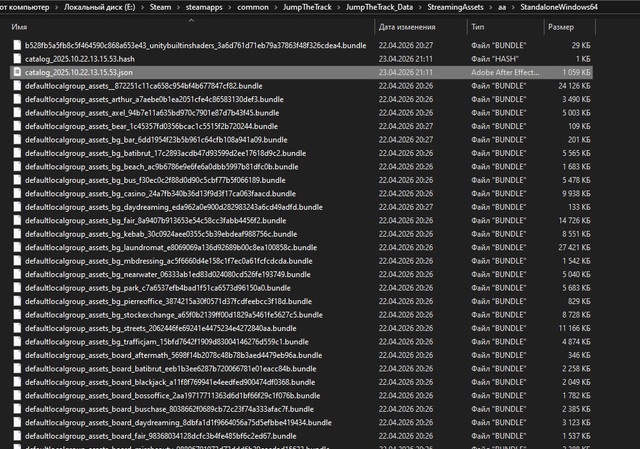Click the bg_bus bundle file icon
Screen dimensions: 640x449
17,180
